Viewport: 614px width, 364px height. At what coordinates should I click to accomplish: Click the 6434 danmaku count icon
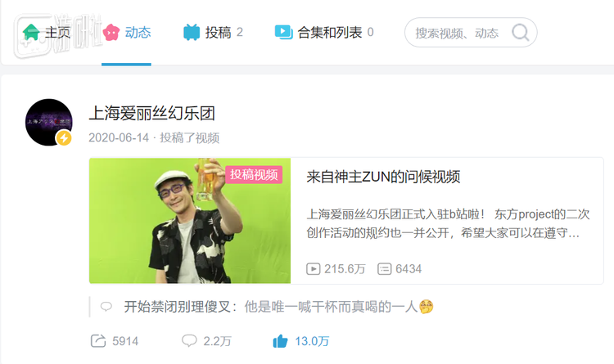coord(385,269)
